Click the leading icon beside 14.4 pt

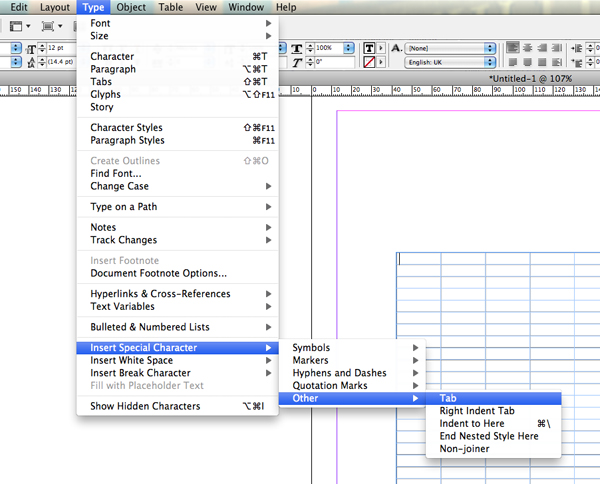pyautogui.click(x=31, y=62)
